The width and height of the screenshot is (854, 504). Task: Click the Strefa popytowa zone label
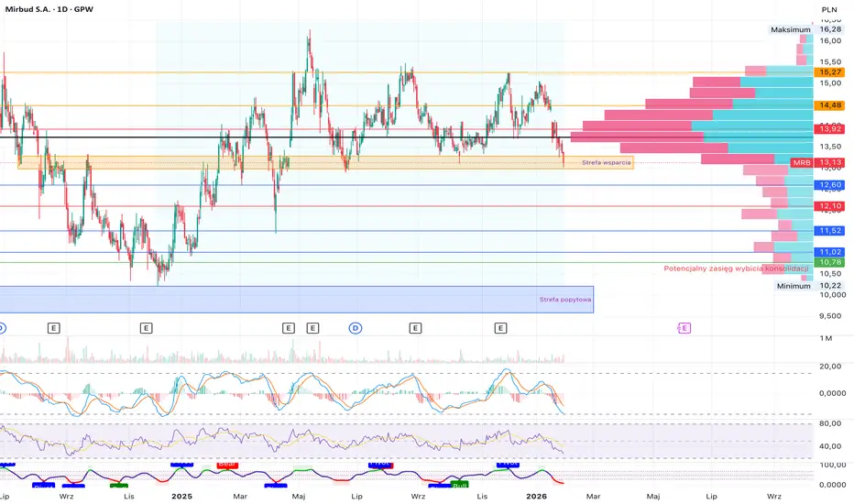(x=565, y=300)
